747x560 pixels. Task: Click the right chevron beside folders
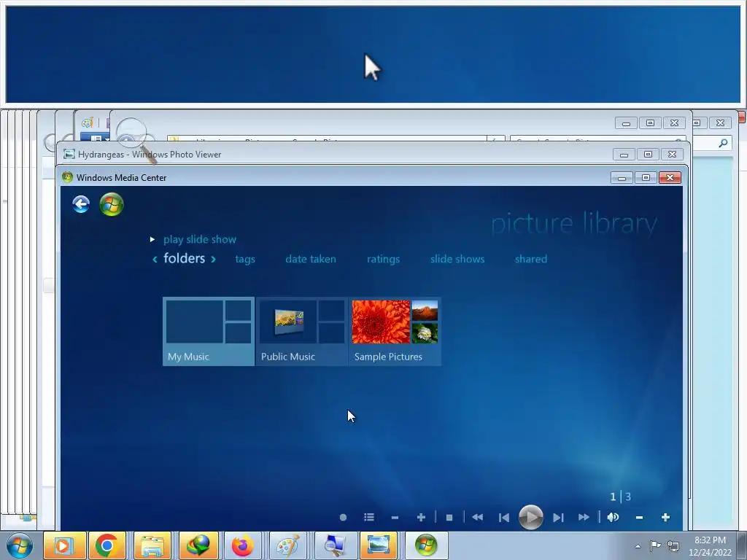click(x=214, y=260)
